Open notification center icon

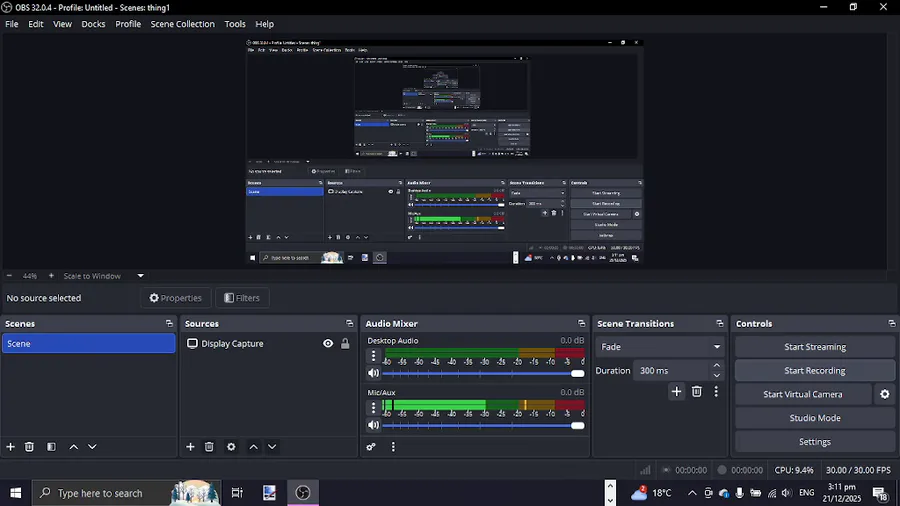click(x=880, y=493)
